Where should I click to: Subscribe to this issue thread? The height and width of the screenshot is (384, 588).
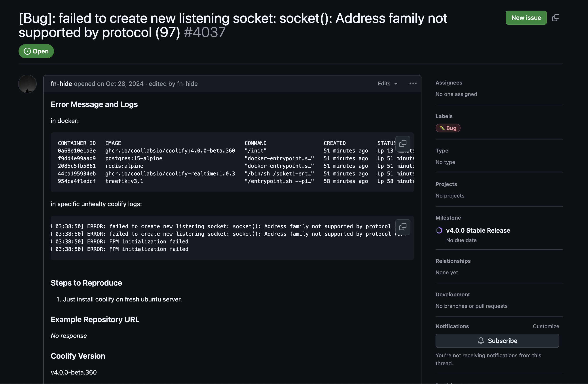497,341
